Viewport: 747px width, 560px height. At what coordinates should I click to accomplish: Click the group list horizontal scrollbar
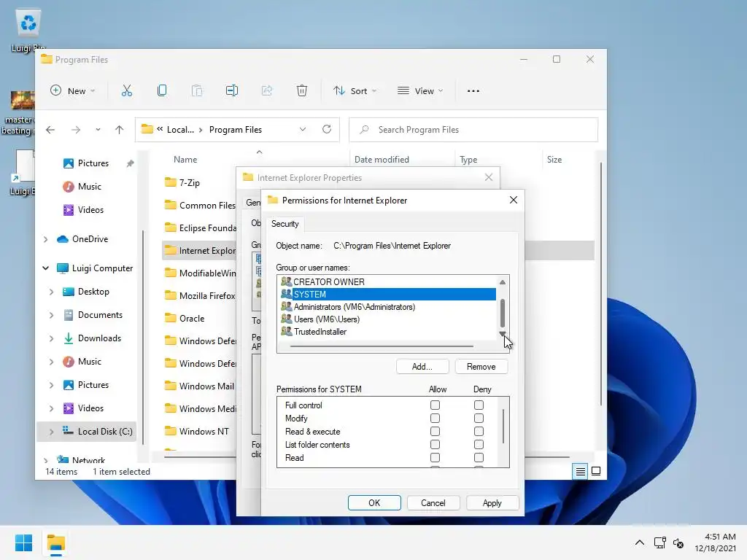382,346
